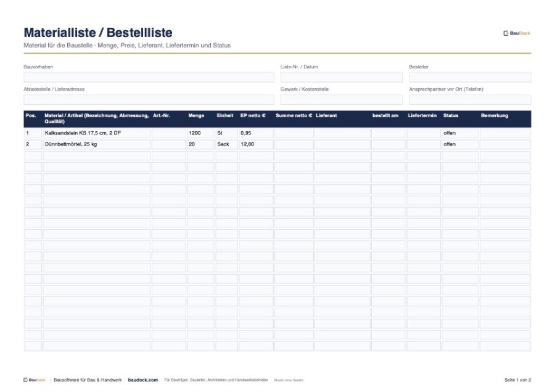Click the 'bestellt am' column header
The image size is (555, 392).
click(x=385, y=116)
